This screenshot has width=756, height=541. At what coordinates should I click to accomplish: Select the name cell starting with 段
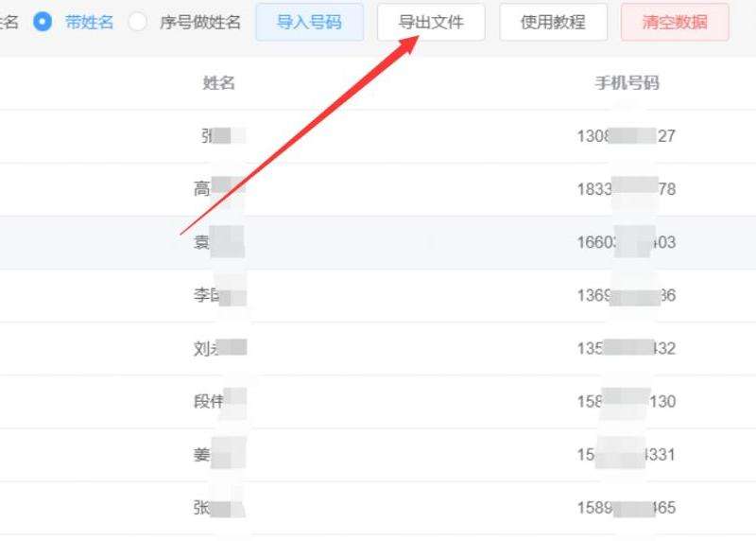tap(218, 402)
